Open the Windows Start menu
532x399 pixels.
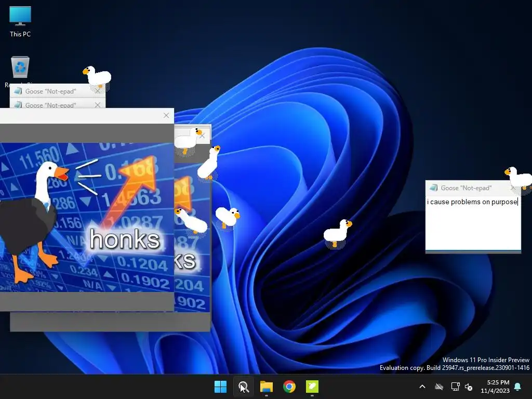[x=220, y=387]
